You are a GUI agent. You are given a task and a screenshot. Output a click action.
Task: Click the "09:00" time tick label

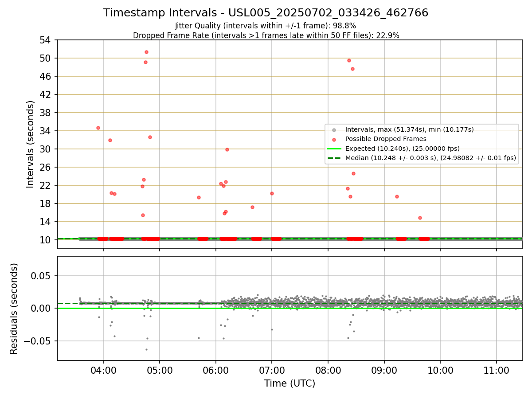pos(384,370)
